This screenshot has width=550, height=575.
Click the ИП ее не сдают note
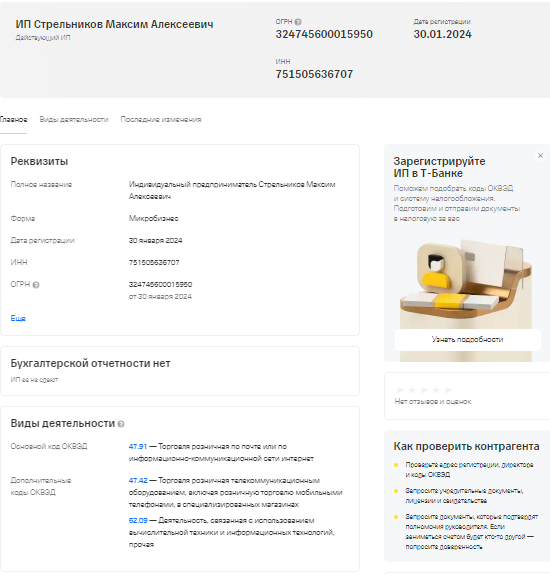tap(34, 380)
